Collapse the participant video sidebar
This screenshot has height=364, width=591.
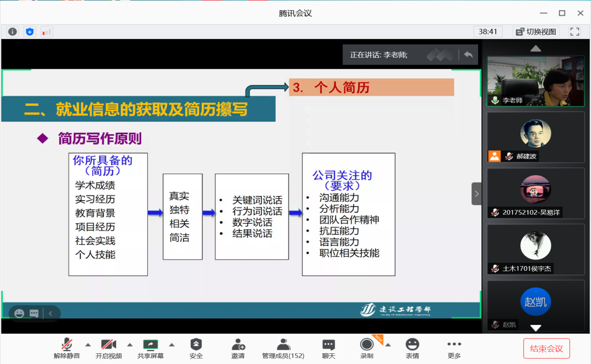tap(476, 194)
